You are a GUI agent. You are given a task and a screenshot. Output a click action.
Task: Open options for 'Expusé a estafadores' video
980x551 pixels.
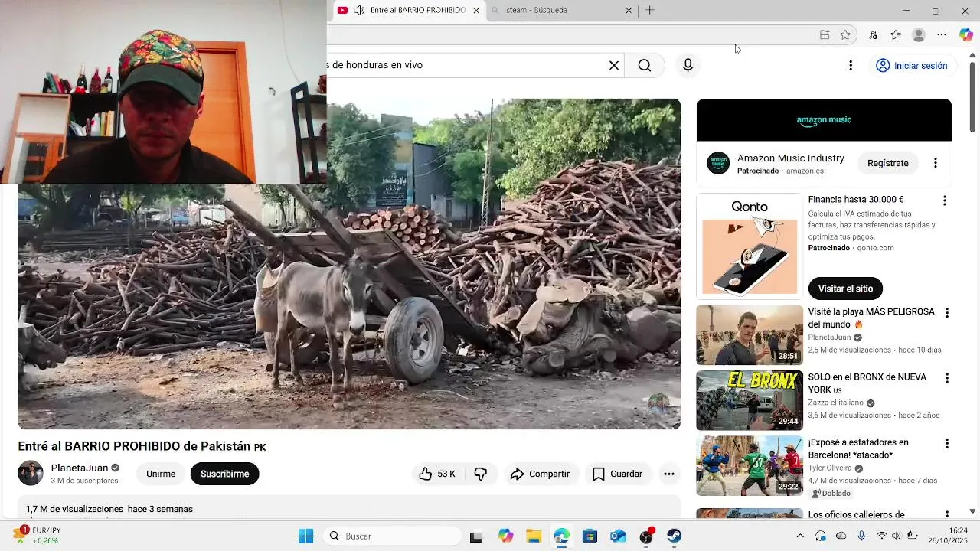(947, 444)
